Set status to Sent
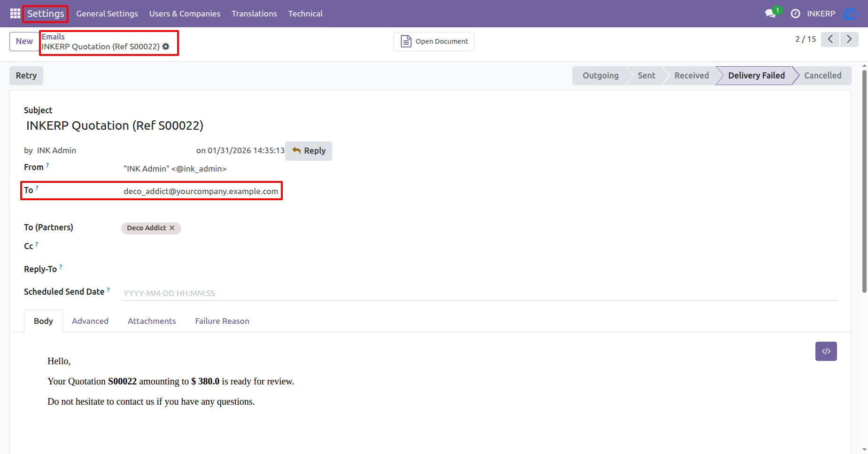Viewport: 868px width, 454px height. point(646,76)
